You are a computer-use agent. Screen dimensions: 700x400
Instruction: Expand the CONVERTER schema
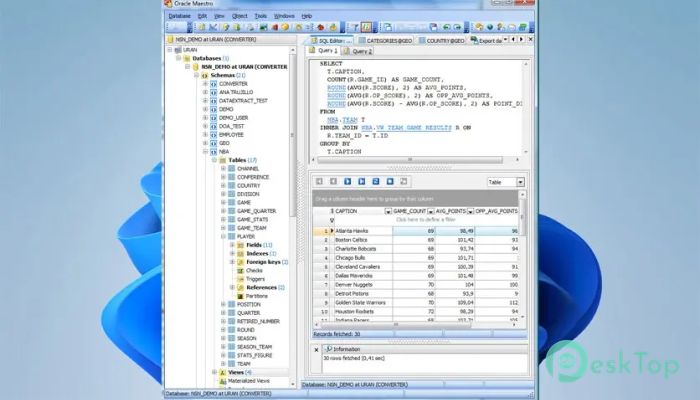[x=205, y=84]
